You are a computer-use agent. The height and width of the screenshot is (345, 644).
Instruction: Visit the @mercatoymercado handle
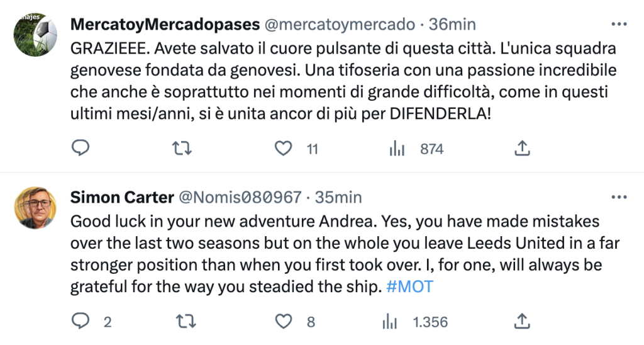[339, 25]
